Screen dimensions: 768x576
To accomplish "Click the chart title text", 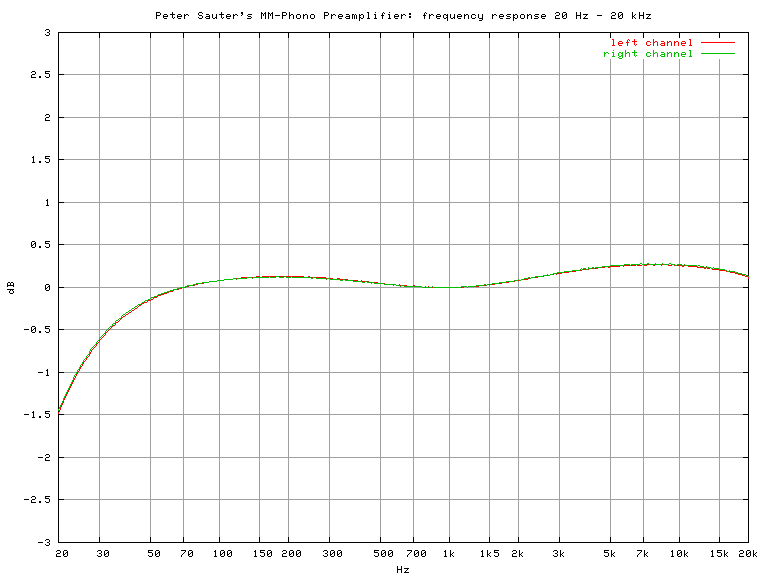I will point(404,15).
